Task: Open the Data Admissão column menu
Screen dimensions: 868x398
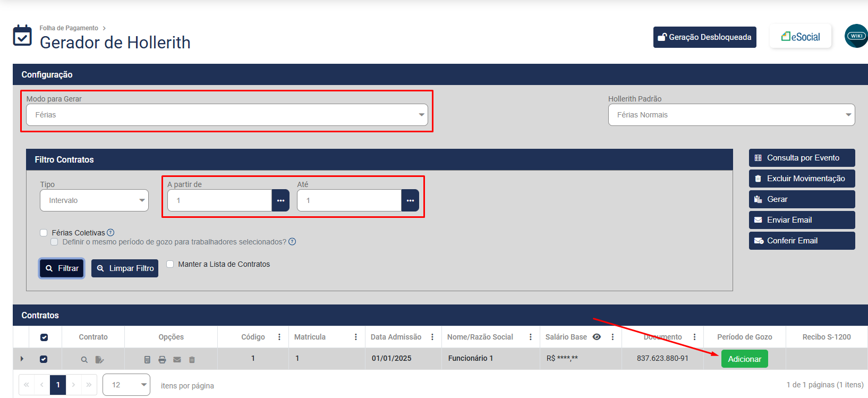Action: tap(432, 337)
